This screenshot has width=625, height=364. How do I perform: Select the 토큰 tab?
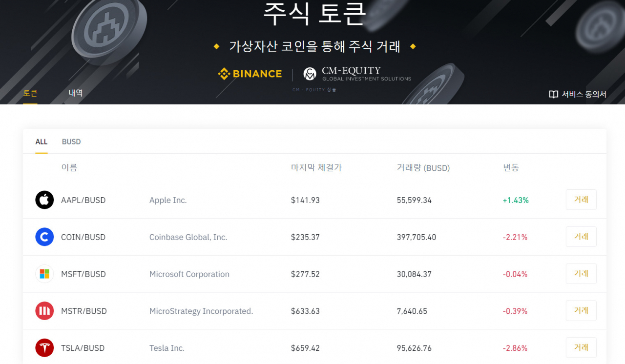coord(30,93)
